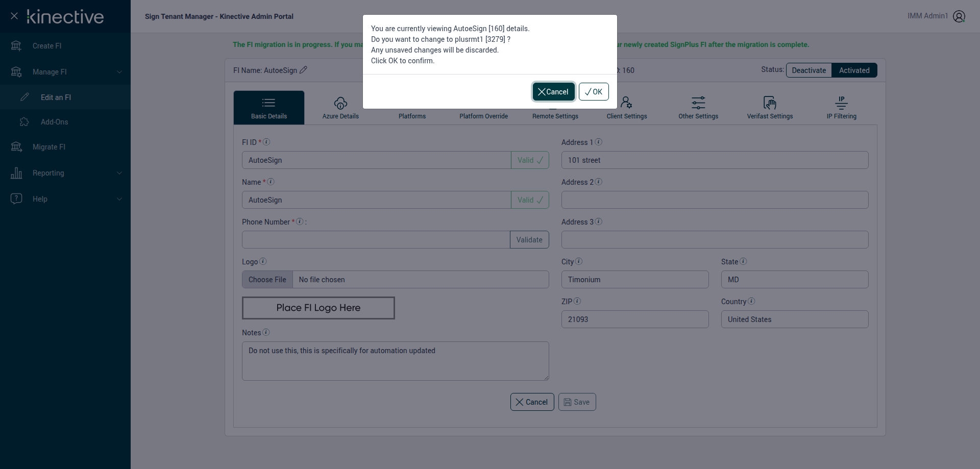
Task: Open the Verifast Settings tab
Action: pos(770,108)
